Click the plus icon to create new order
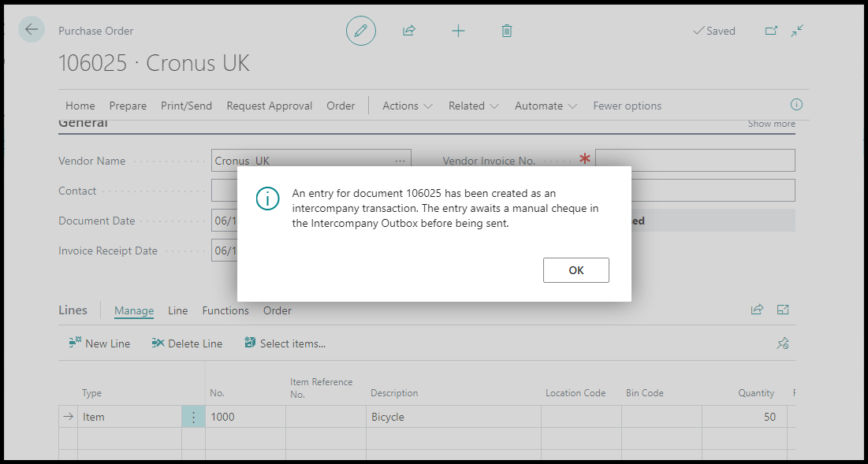 click(x=458, y=31)
